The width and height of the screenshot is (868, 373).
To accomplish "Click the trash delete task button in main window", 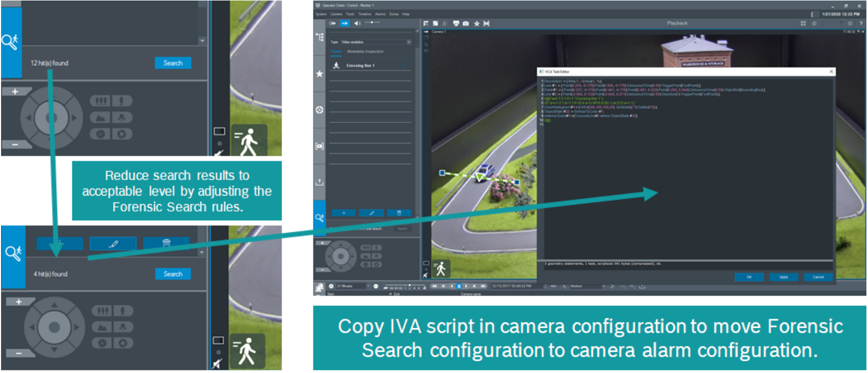I will pos(399,213).
